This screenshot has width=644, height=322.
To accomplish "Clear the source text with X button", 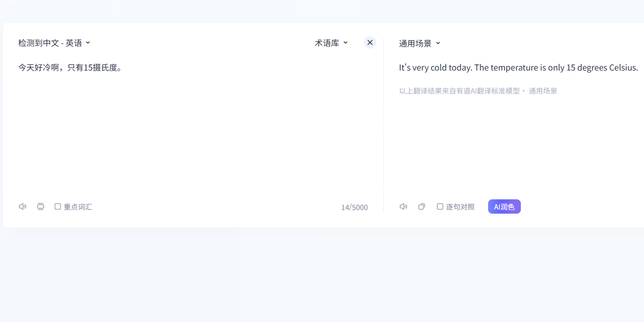I will [370, 42].
